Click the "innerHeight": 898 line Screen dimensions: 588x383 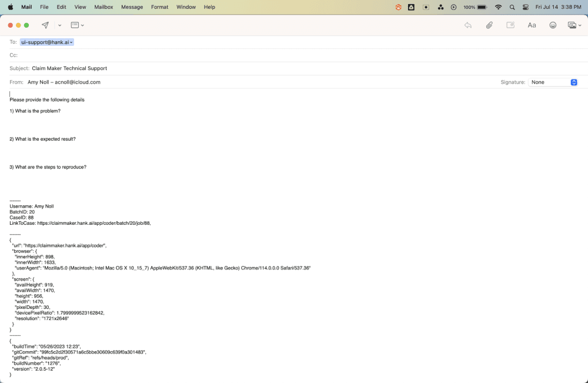pos(35,257)
